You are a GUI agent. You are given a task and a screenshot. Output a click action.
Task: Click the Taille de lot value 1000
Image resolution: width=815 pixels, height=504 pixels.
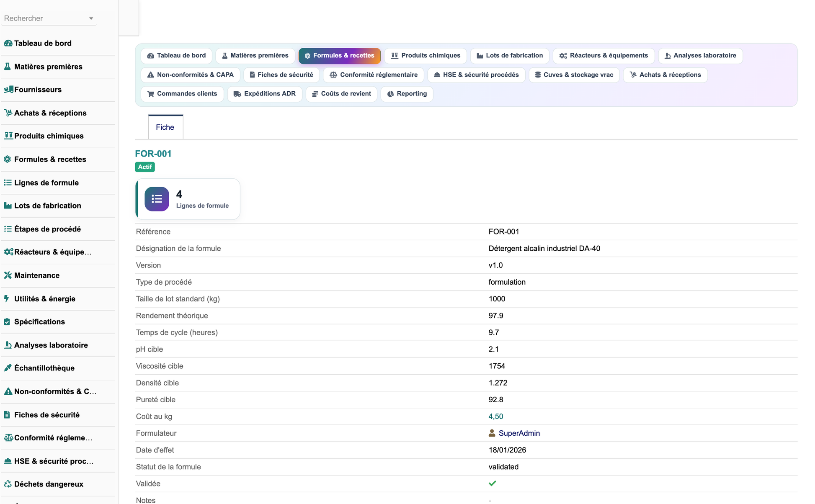pyautogui.click(x=497, y=299)
